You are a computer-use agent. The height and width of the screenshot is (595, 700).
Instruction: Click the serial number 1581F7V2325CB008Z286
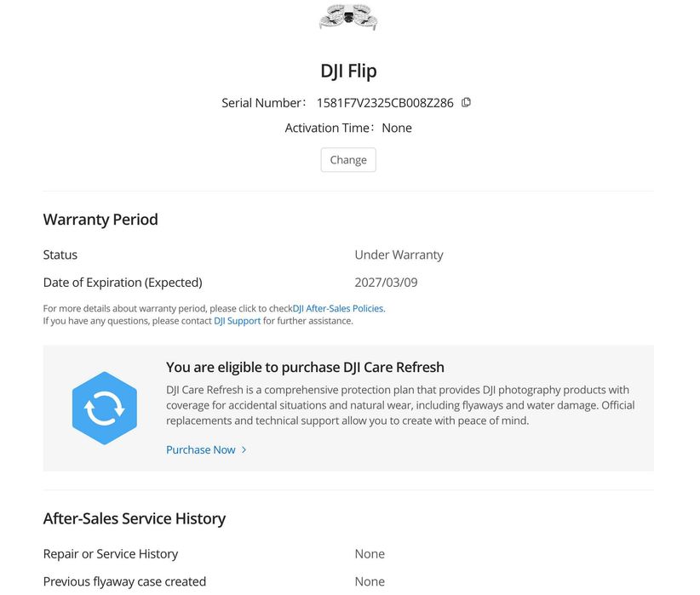385,103
